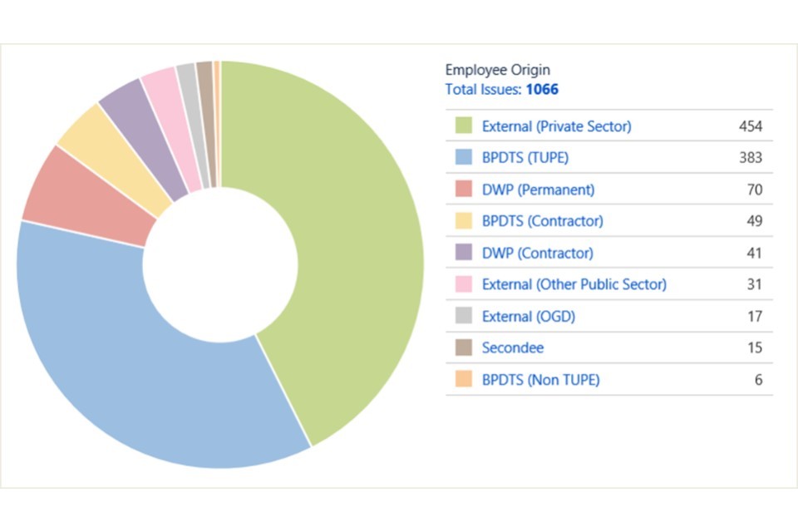Viewport: 798px width, 532px height.
Task: Select red swatch beside DWP (Permanent)
Action: pyautogui.click(x=464, y=190)
